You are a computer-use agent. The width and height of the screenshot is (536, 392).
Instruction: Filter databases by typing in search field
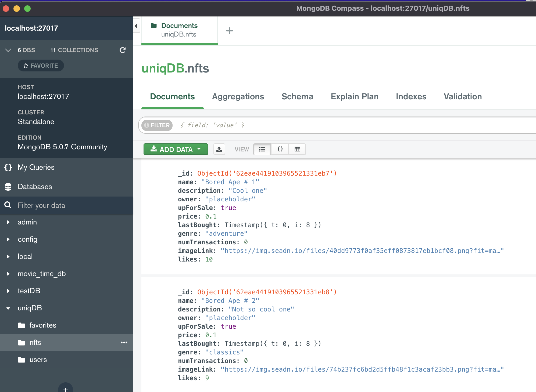67,205
